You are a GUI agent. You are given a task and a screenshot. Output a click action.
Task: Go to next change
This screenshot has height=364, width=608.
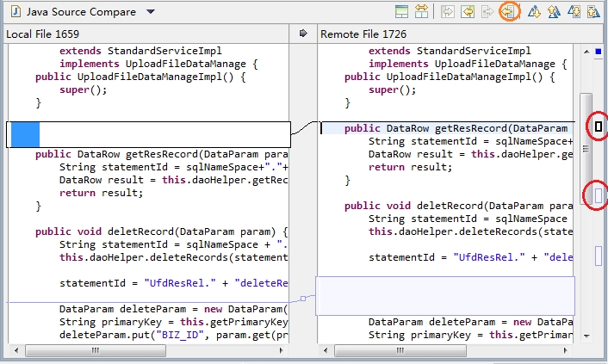(x=574, y=12)
